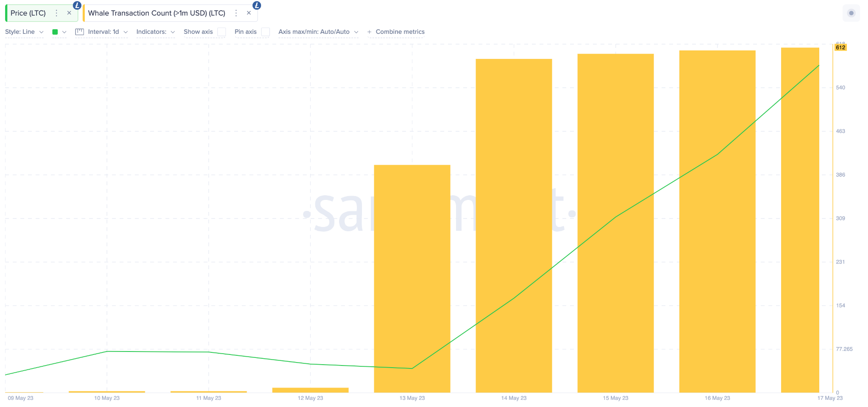The height and width of the screenshot is (407, 868).
Task: Click the plus icon beside Combine metrics
Action: (369, 32)
